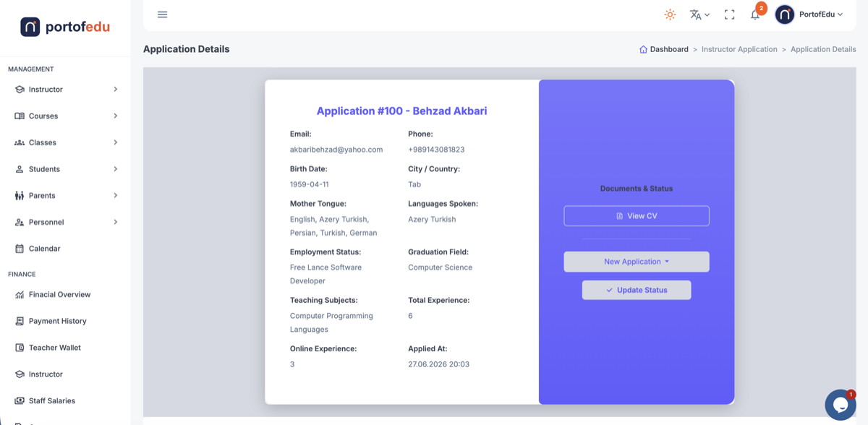Click the Courses book icon

click(20, 116)
